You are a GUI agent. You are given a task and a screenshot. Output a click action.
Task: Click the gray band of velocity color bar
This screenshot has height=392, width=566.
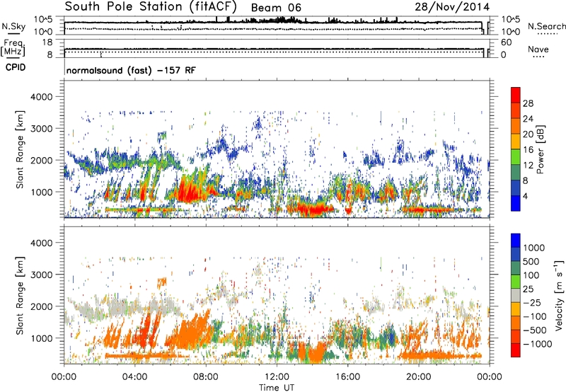pyautogui.click(x=516, y=296)
